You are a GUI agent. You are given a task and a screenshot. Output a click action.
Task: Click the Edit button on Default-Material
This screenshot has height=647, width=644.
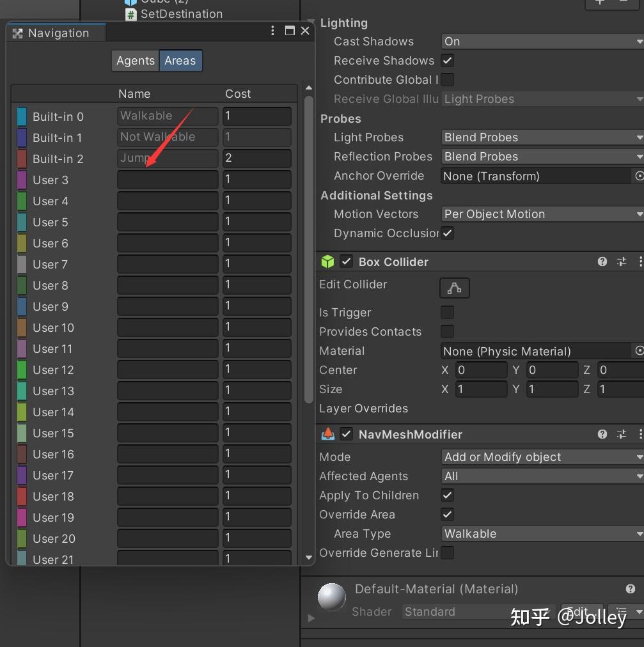click(581, 612)
